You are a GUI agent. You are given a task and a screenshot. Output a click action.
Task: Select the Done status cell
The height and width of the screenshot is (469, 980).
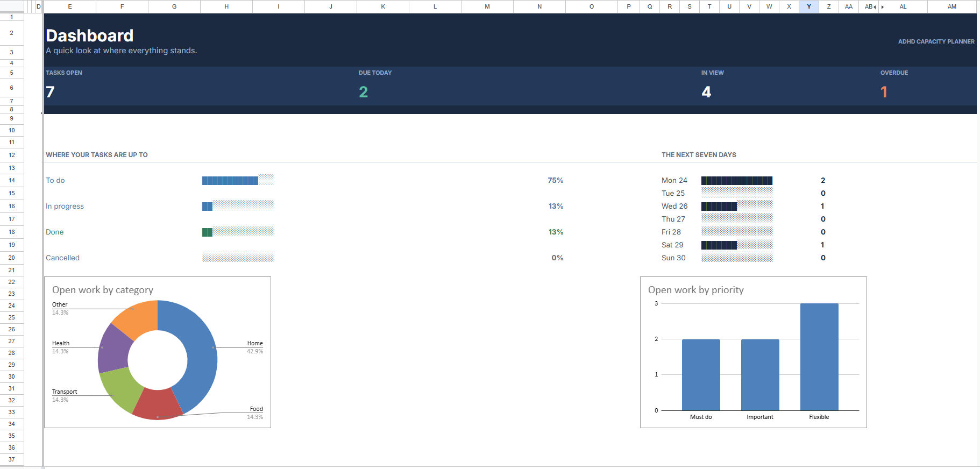[55, 232]
